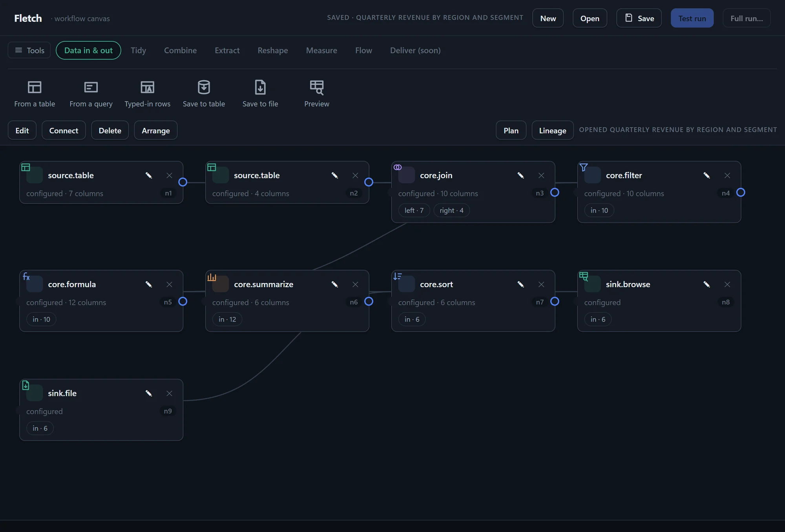This screenshot has height=532, width=785.
Task: Remove the n1 source.table node
Action: [169, 175]
